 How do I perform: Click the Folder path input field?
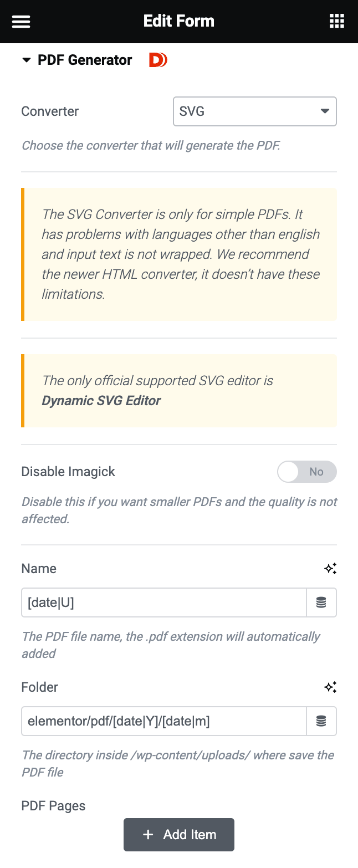click(x=163, y=721)
